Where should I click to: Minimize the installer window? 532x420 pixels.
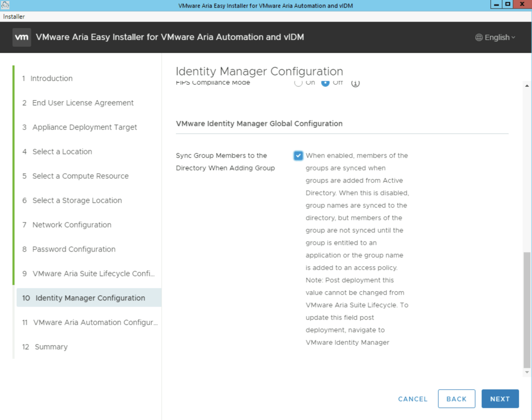pos(496,4)
